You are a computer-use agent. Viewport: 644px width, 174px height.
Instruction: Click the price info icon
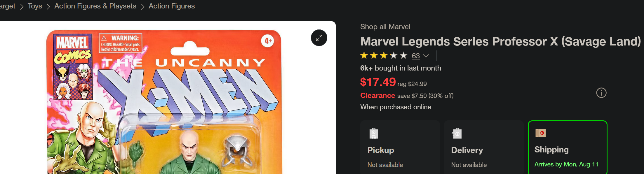[601, 93]
